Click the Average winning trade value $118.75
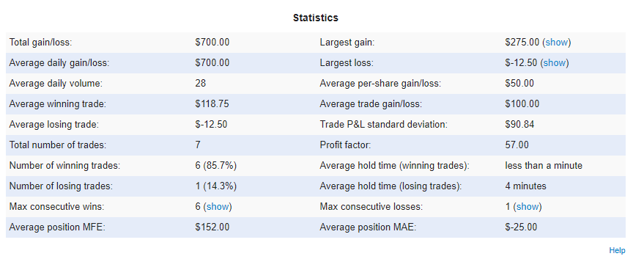 pyautogui.click(x=212, y=104)
